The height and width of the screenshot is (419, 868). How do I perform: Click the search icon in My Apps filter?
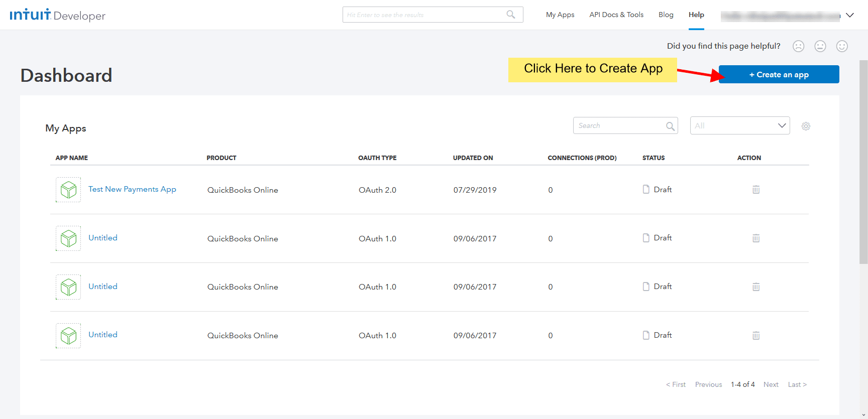(670, 126)
